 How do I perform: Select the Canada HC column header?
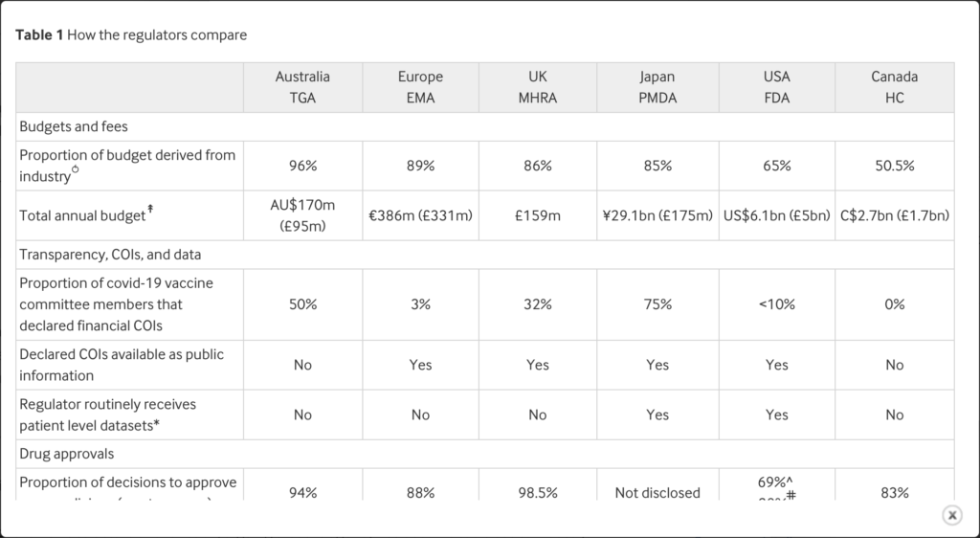[894, 87]
